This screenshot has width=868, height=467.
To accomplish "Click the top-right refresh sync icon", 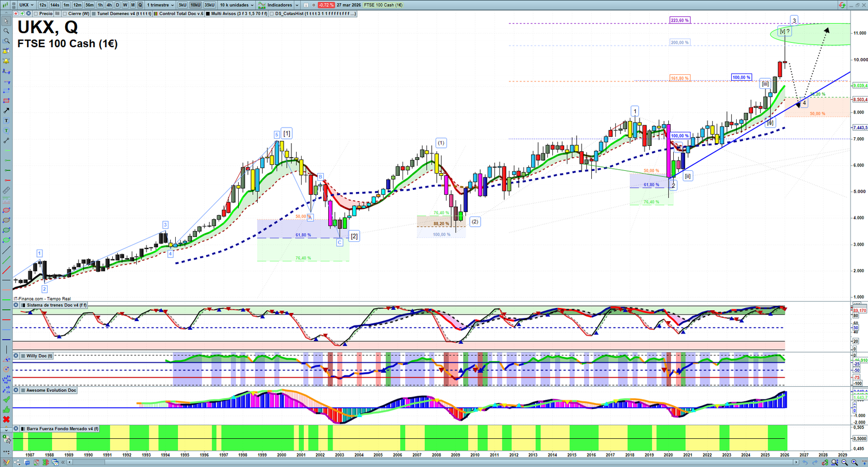I will point(842,5).
